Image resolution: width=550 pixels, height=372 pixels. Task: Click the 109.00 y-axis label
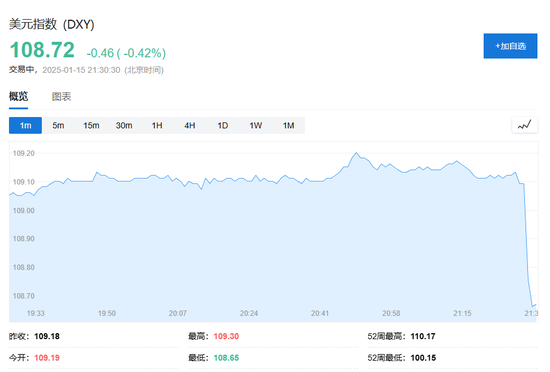coord(24,210)
